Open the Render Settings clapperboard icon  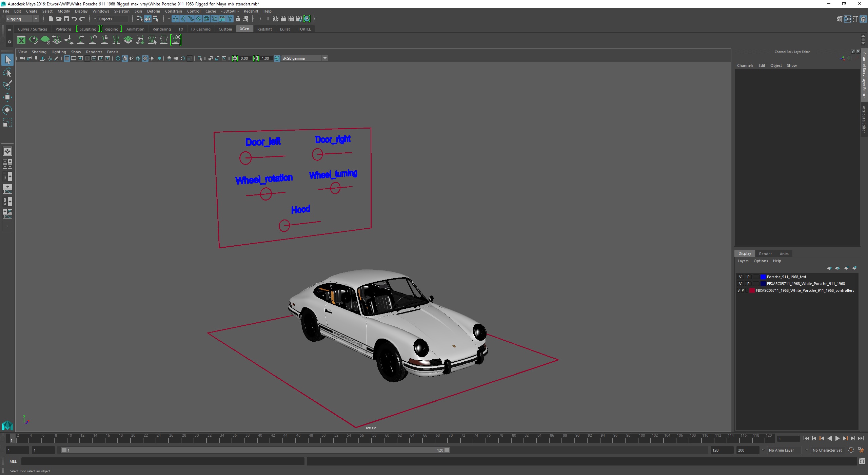[299, 19]
